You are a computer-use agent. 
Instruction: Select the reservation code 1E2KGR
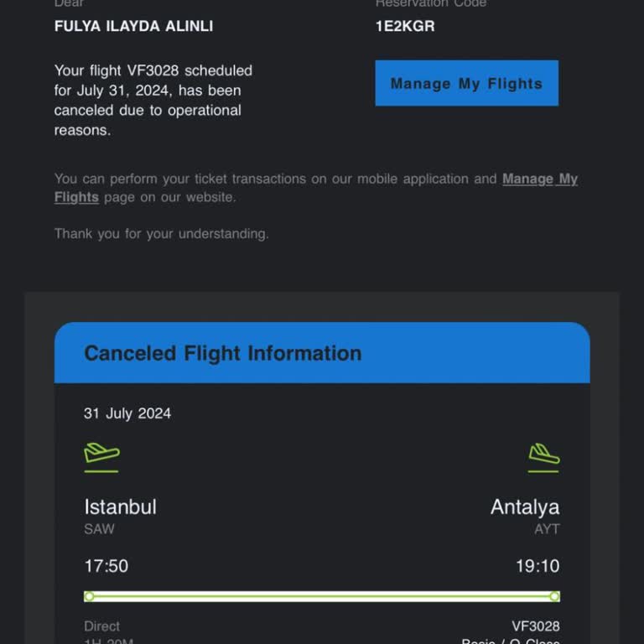click(x=405, y=26)
